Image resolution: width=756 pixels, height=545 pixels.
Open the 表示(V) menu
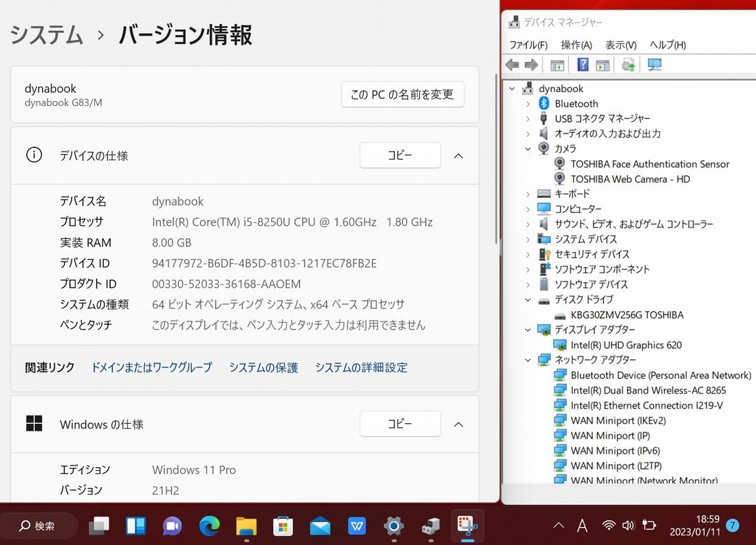point(621,45)
